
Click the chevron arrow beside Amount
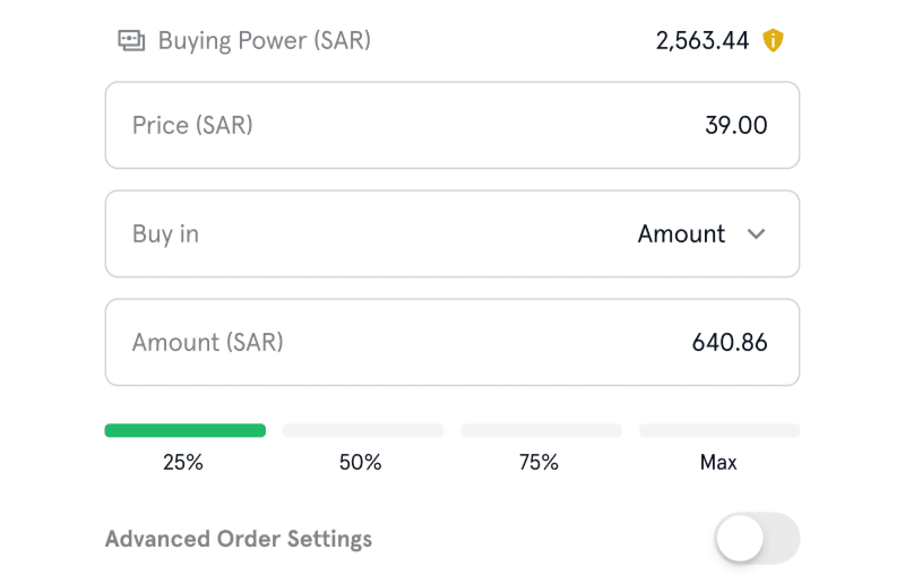756,234
